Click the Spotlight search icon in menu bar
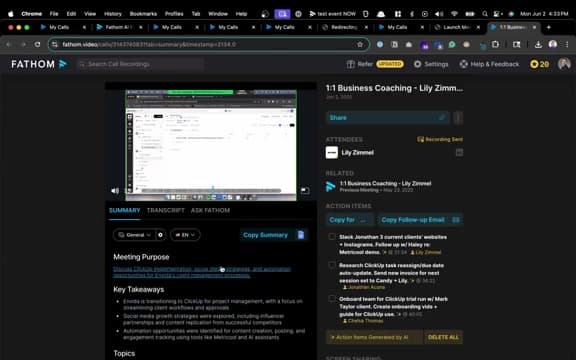Image resolution: width=576 pixels, height=360 pixels. click(x=485, y=14)
